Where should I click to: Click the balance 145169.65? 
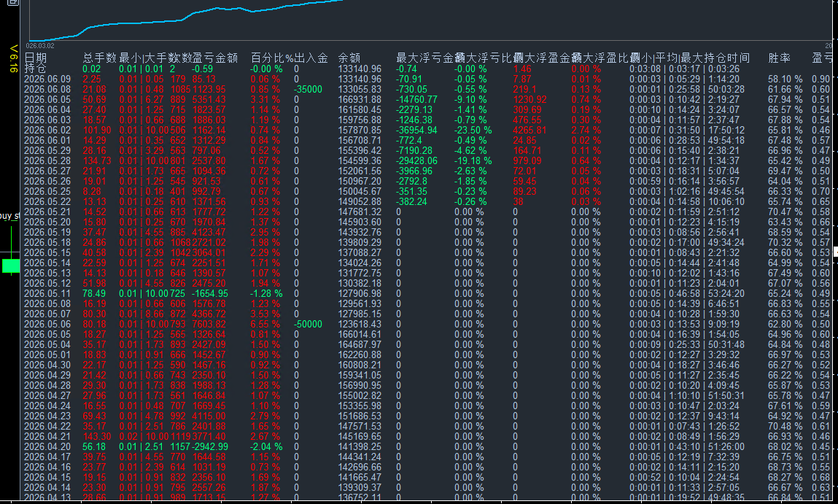pos(360,436)
